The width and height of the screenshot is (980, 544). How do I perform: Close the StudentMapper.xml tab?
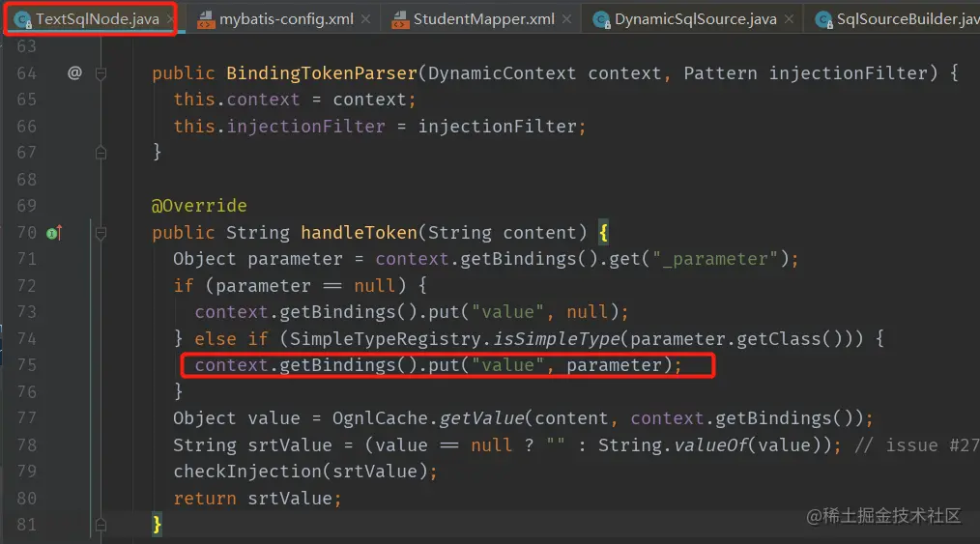point(566,19)
